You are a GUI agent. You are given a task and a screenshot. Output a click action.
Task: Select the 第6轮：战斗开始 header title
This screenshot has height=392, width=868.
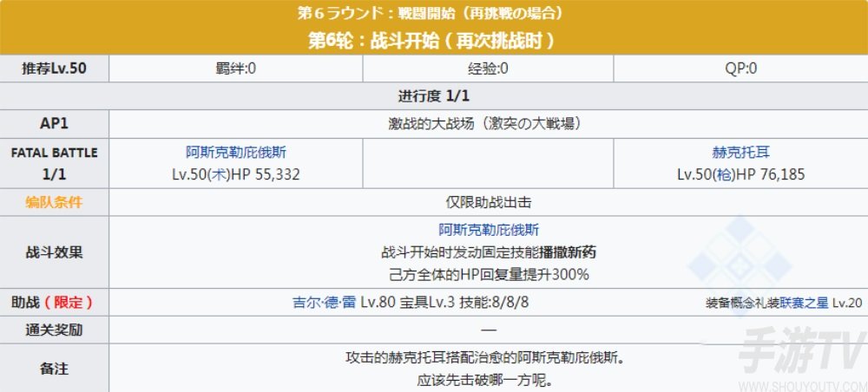click(x=431, y=41)
